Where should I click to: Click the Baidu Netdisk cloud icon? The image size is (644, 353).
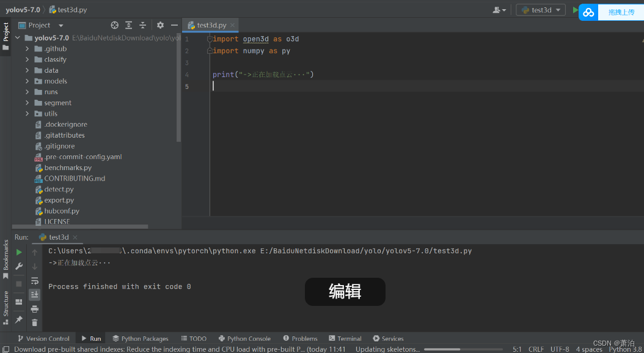[x=588, y=12]
